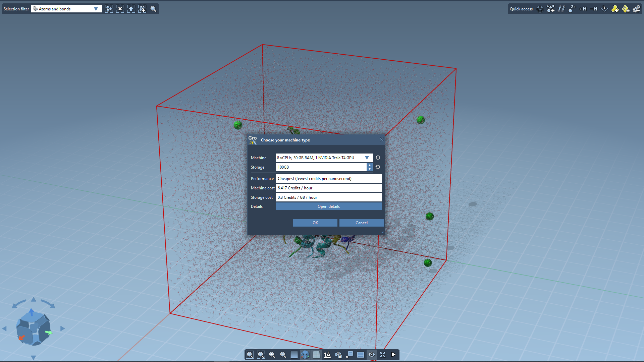Viewport: 644px width, 362px height.
Task: Toggle the grid floor display icon
Action: [x=316, y=355]
